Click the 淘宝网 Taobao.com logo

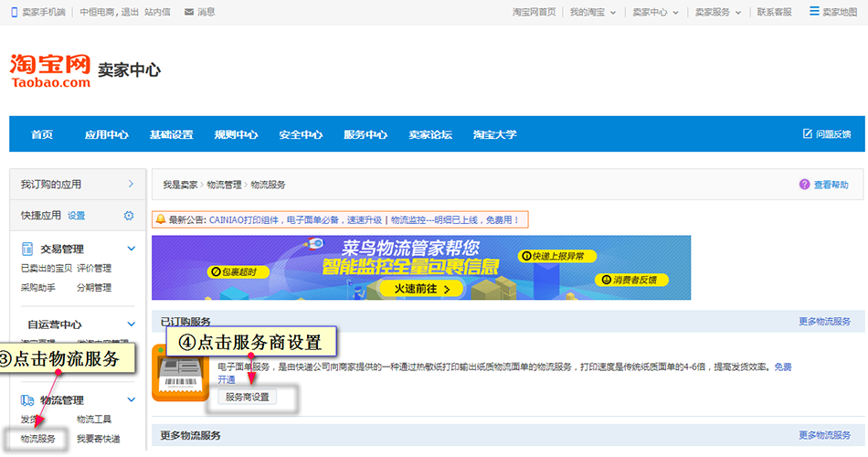(50, 71)
